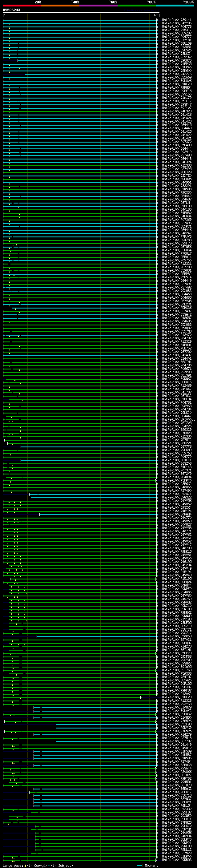Click the AV526243 query sequence label
The image size is (197, 868).
click(x=11, y=10)
